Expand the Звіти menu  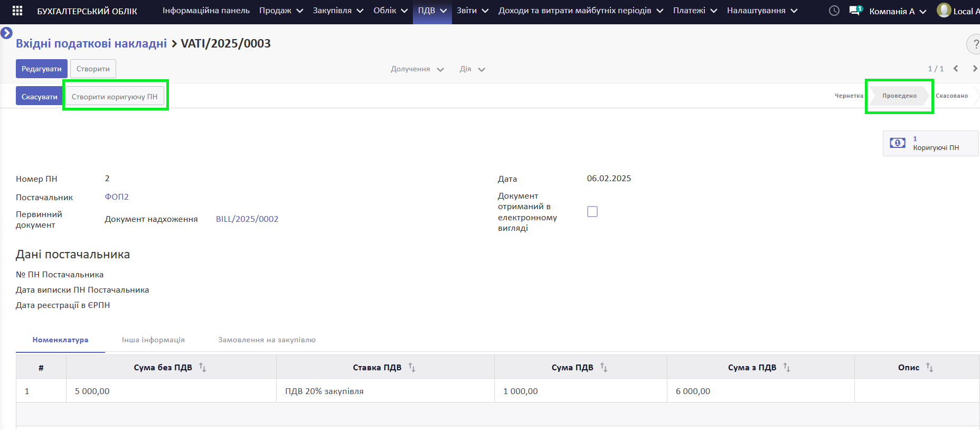[x=473, y=11]
